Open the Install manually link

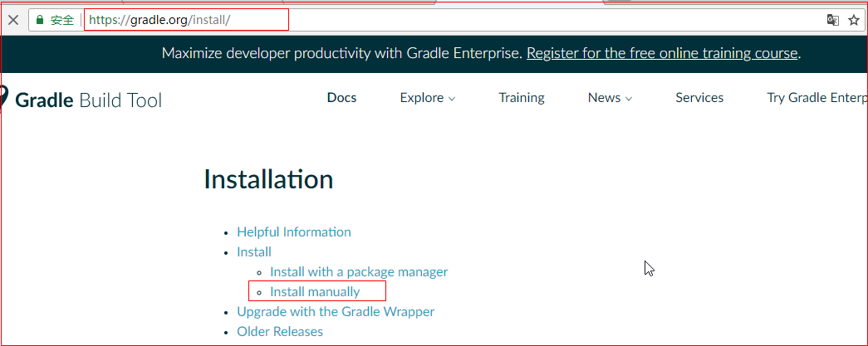click(x=315, y=292)
